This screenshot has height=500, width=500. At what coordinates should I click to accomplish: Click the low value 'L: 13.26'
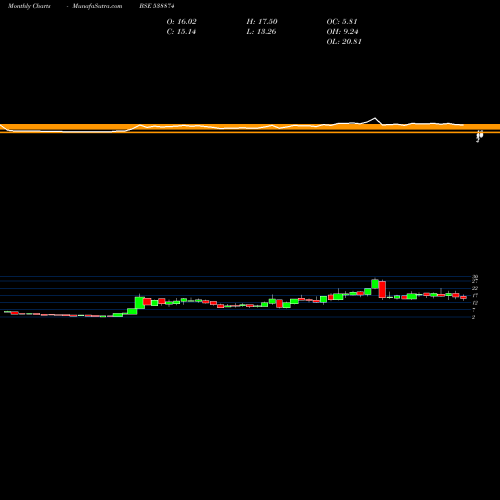click(x=262, y=32)
